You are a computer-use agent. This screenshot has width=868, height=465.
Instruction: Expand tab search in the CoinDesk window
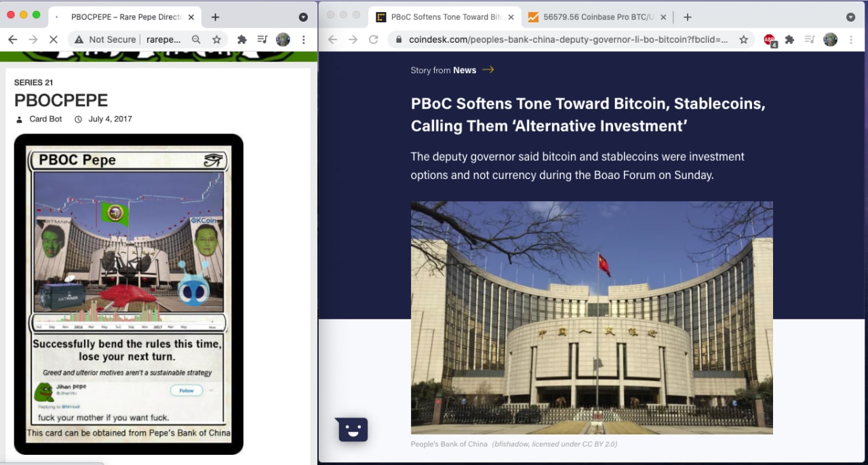[x=850, y=17]
